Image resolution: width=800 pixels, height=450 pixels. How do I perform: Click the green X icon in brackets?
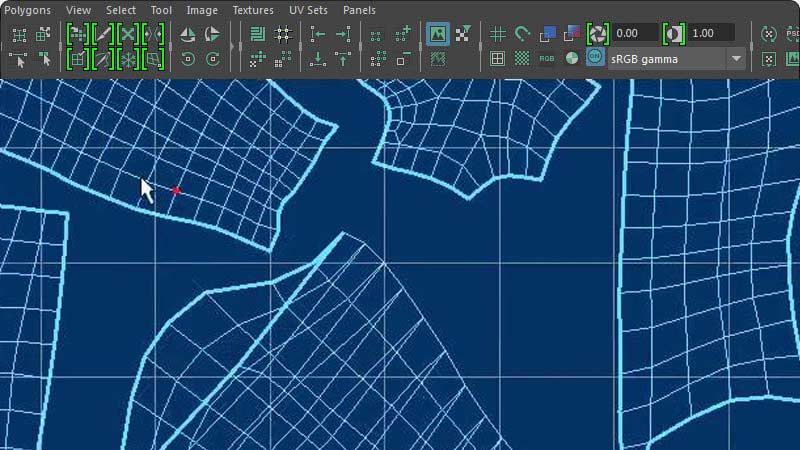[x=128, y=34]
